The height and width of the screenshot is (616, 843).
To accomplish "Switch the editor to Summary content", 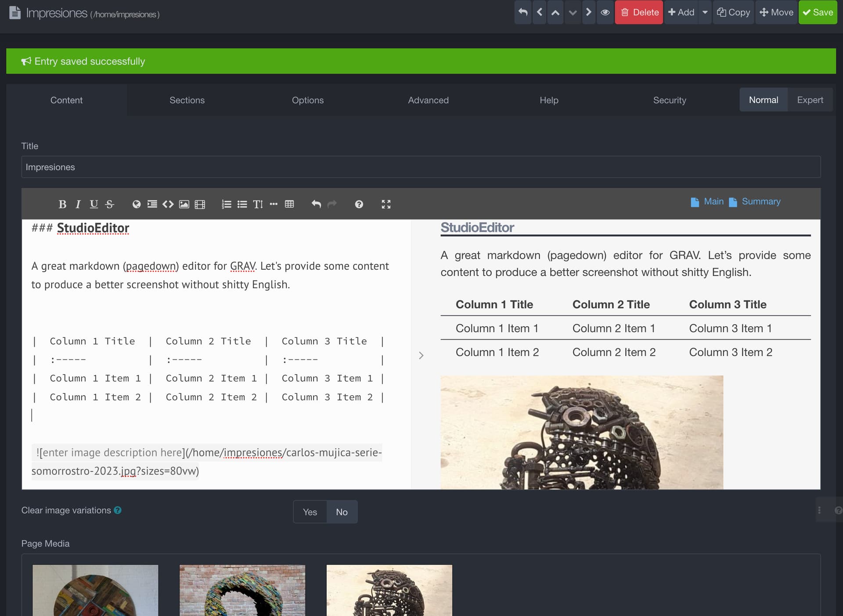I will click(x=755, y=201).
